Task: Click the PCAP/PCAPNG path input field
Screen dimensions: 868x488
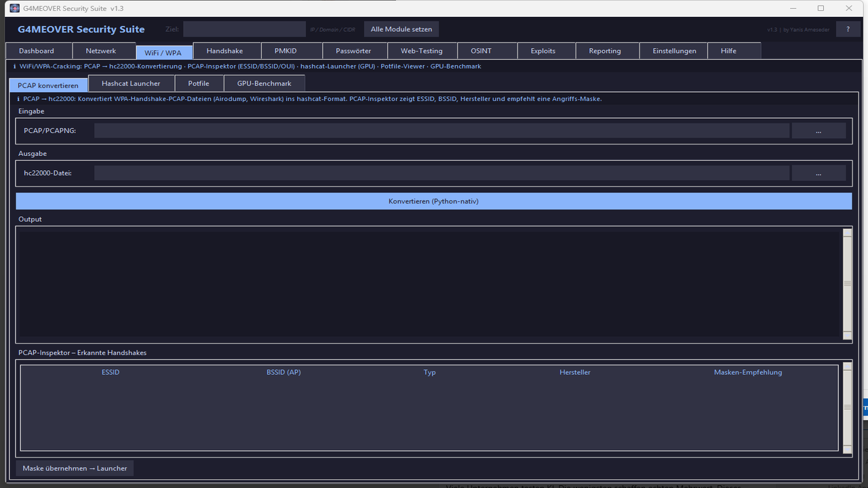Action: pos(441,131)
